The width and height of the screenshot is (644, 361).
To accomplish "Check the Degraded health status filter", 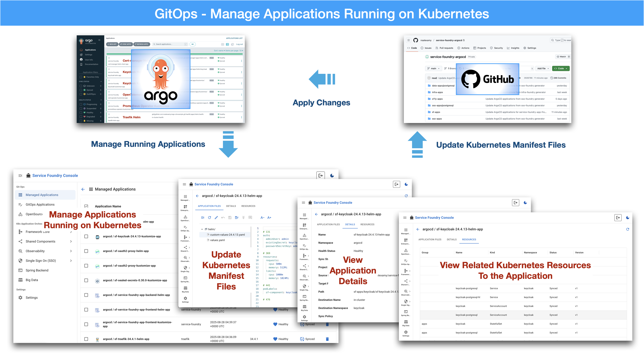I will pyautogui.click(x=81, y=117).
